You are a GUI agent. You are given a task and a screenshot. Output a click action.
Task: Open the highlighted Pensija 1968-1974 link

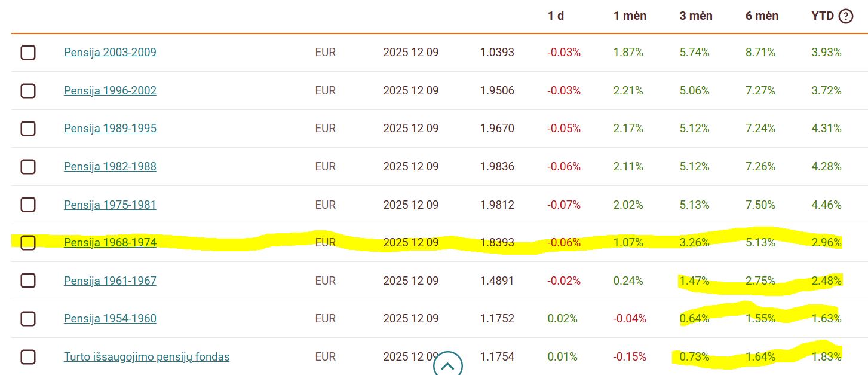click(110, 243)
